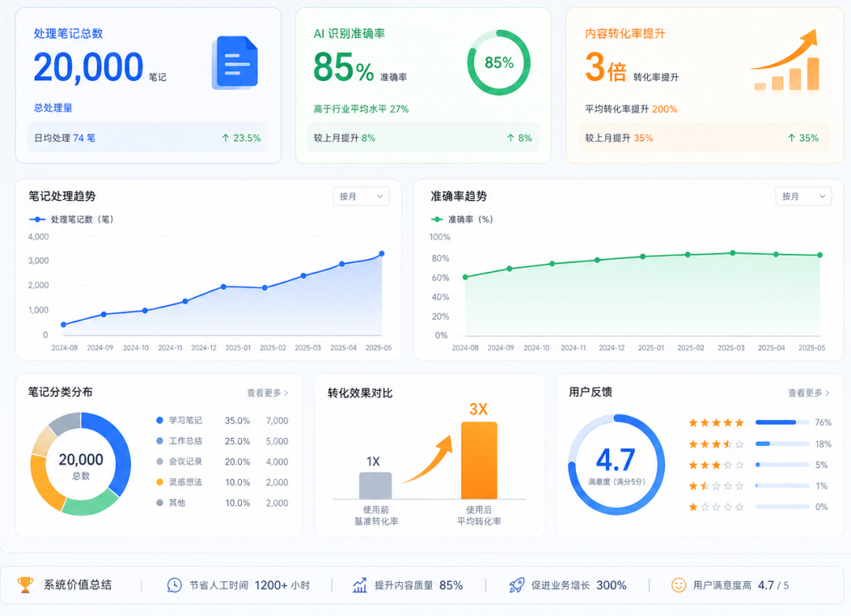Open 查看更多 in 用户反馈
This screenshot has width=851, height=616.
pos(808,393)
